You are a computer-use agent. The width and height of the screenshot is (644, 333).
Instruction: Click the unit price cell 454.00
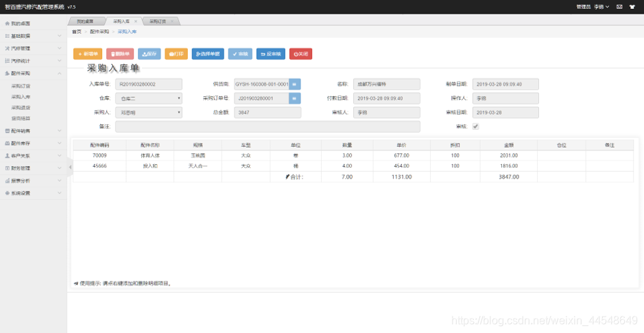tap(402, 166)
